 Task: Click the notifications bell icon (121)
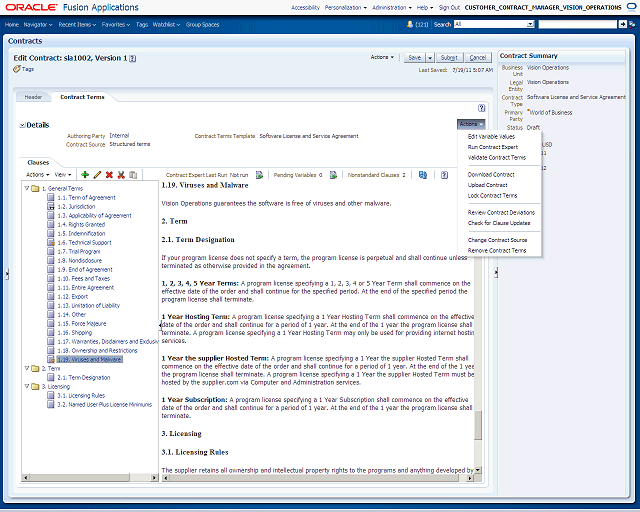coord(410,24)
